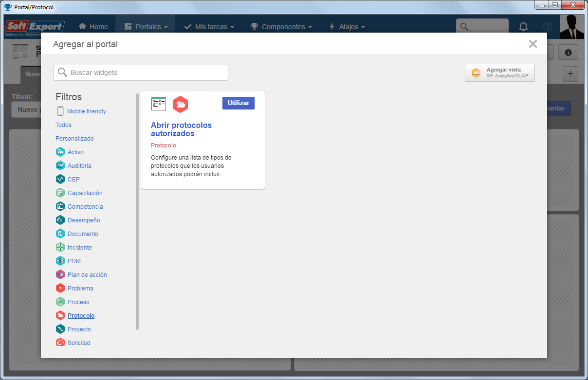Viewport: 588px width, 380px height.
Task: Click the Solicitud filter text link
Action: tap(79, 343)
